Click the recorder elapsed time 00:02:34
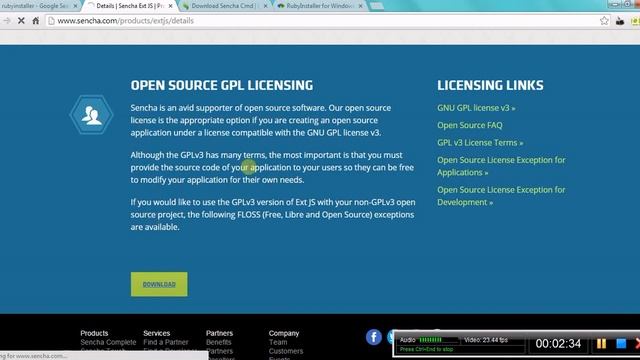Viewport: 640px width, 360px height. tap(558, 344)
